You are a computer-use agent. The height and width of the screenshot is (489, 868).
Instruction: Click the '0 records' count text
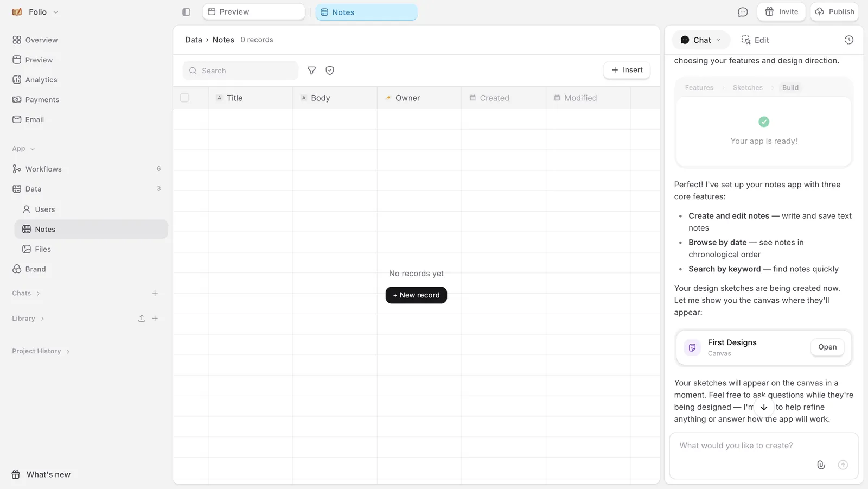pyautogui.click(x=257, y=40)
